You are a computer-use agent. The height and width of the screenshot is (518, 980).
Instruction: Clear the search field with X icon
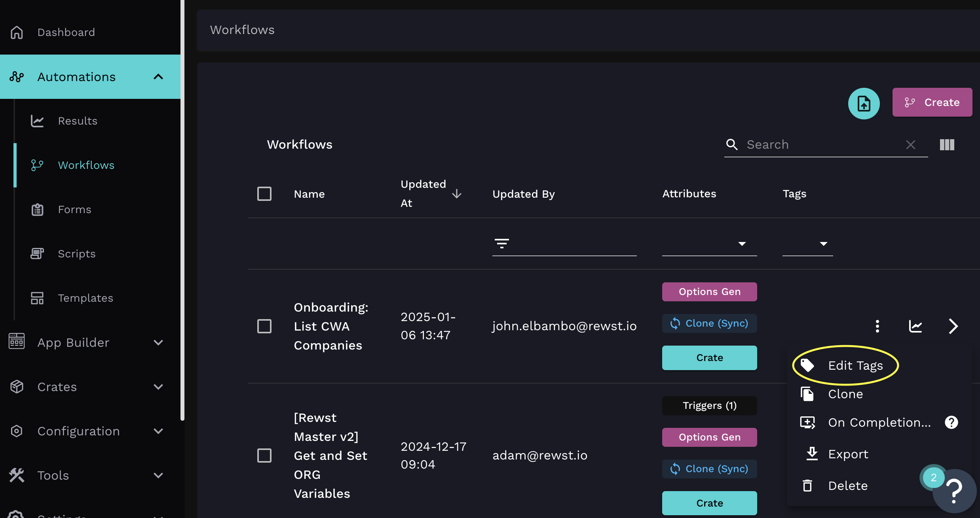[910, 145]
